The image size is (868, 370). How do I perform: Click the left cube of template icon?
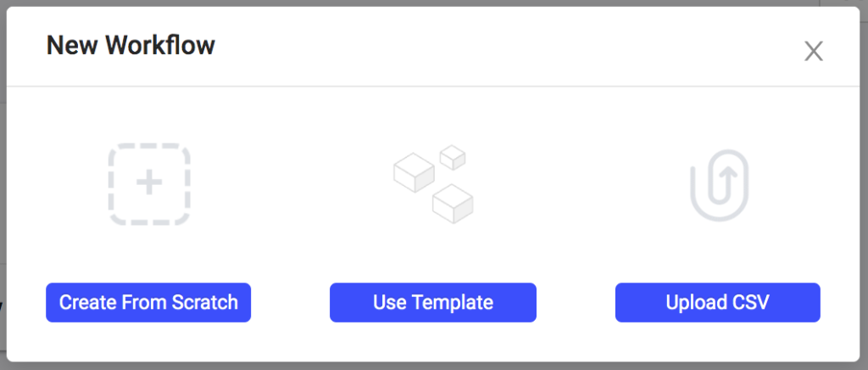click(414, 172)
